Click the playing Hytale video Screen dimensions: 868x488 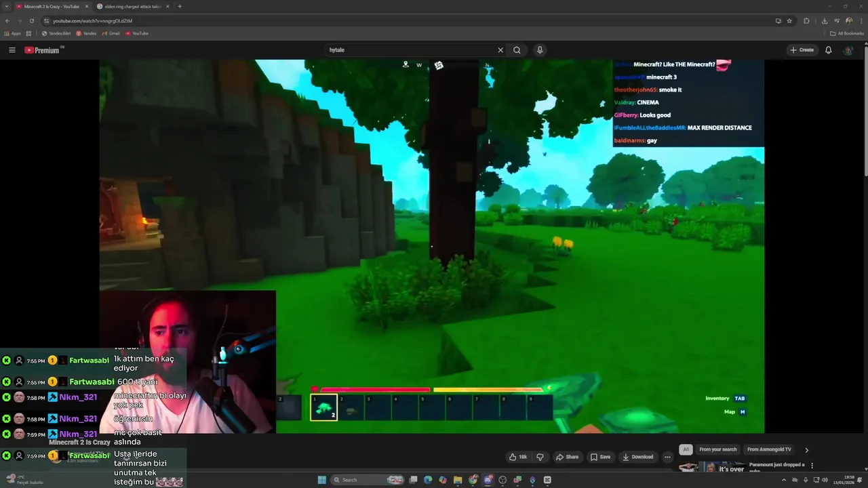coord(432,246)
